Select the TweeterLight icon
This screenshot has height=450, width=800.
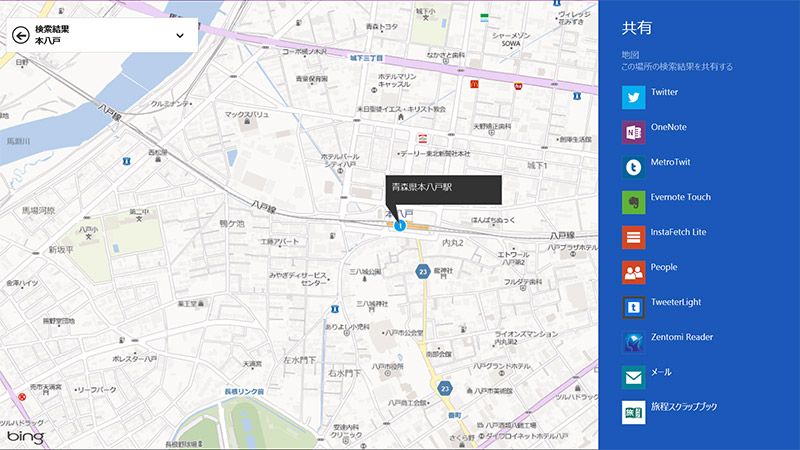634,307
